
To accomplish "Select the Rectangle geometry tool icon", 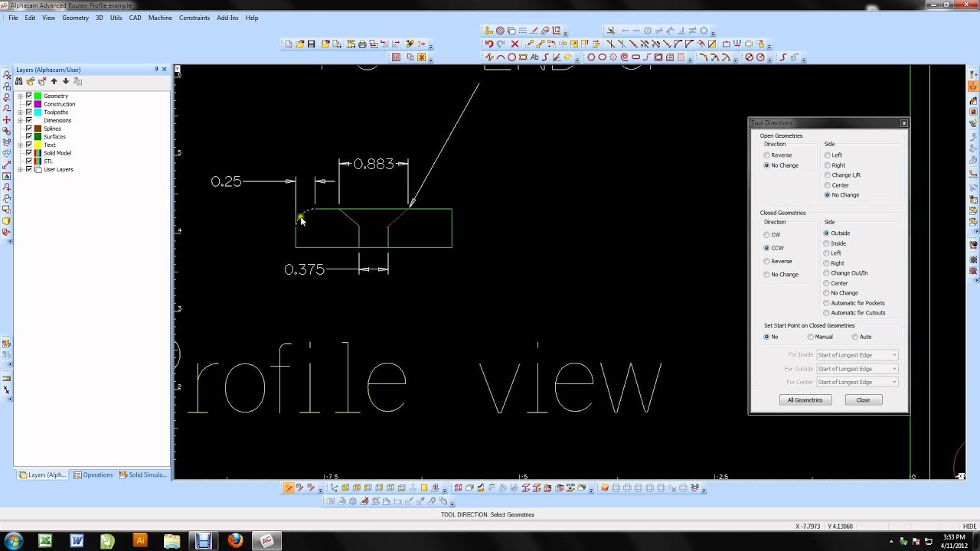I will pos(523,57).
